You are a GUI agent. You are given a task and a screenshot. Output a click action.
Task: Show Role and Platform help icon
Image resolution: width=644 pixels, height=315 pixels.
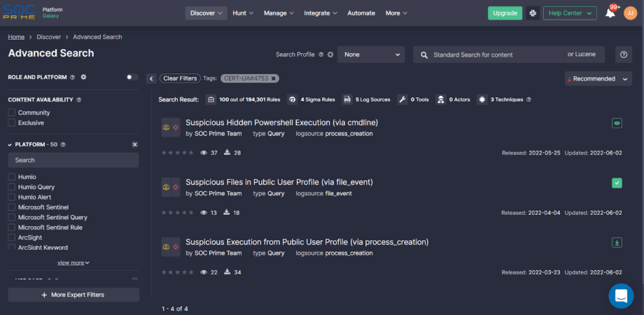(72, 77)
